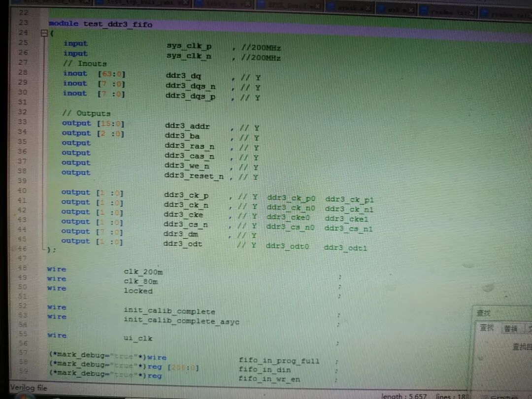
Task: Click the ddr3_cas_n signal name
Action: 189,156
